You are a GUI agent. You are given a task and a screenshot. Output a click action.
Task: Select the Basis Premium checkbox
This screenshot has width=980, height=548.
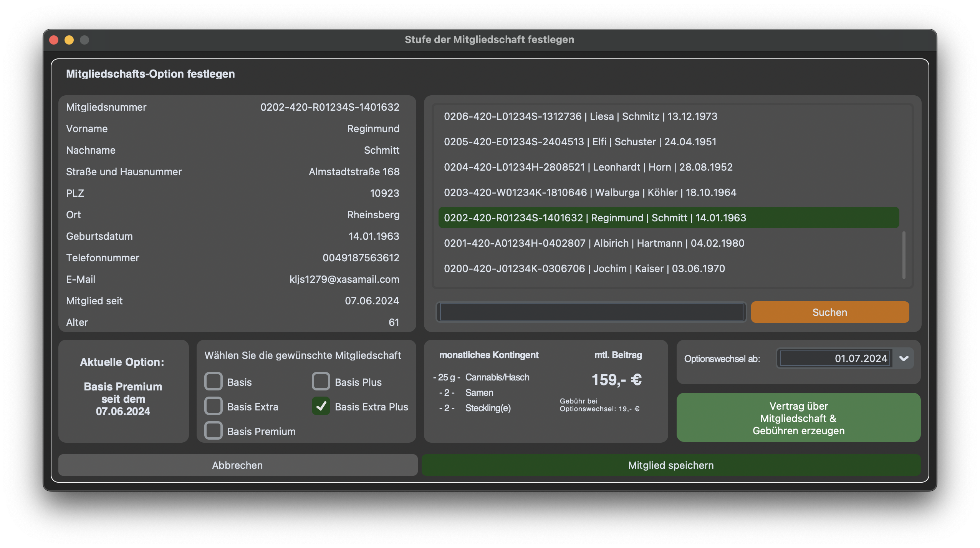(x=214, y=431)
